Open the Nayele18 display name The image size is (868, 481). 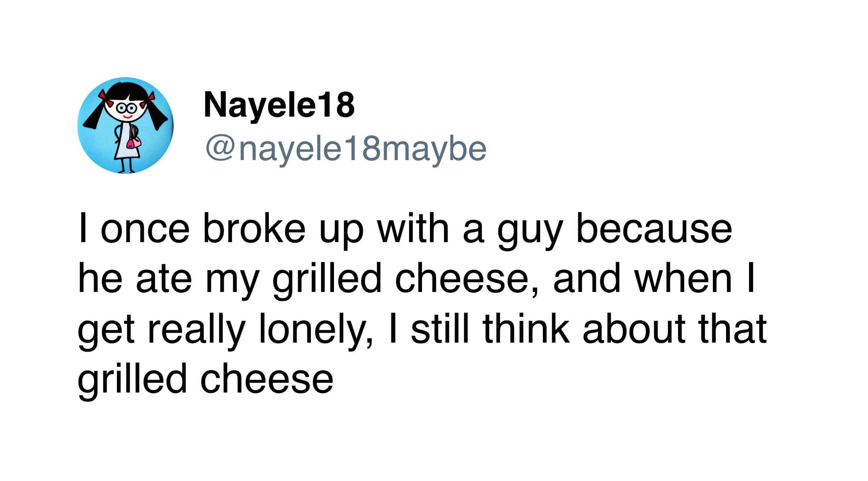(x=279, y=105)
